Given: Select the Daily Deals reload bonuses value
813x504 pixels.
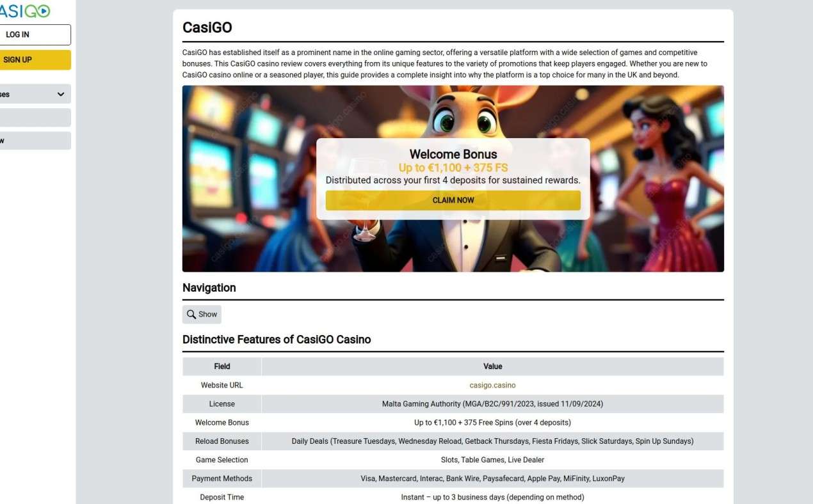Looking at the screenshot, I should (x=492, y=441).
